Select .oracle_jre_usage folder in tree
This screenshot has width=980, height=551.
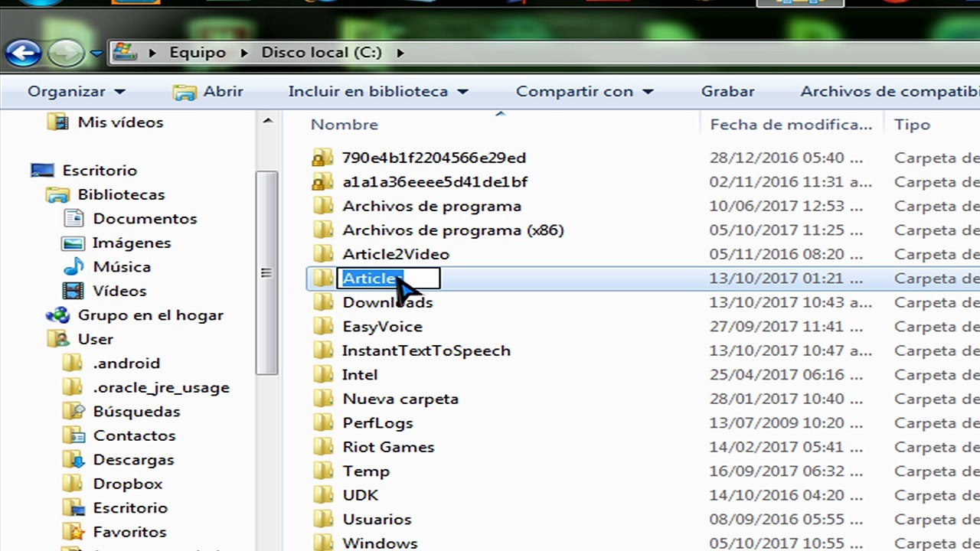pyautogui.click(x=161, y=387)
